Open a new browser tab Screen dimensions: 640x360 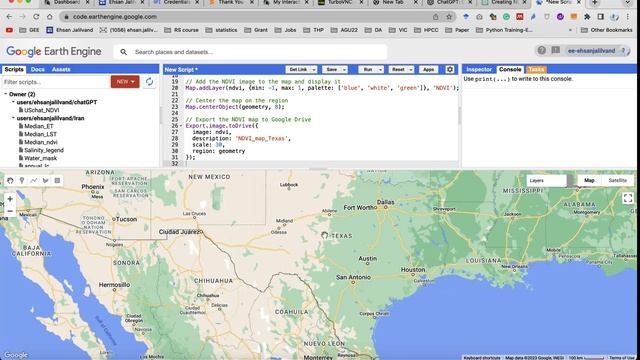pyautogui.click(x=595, y=2)
